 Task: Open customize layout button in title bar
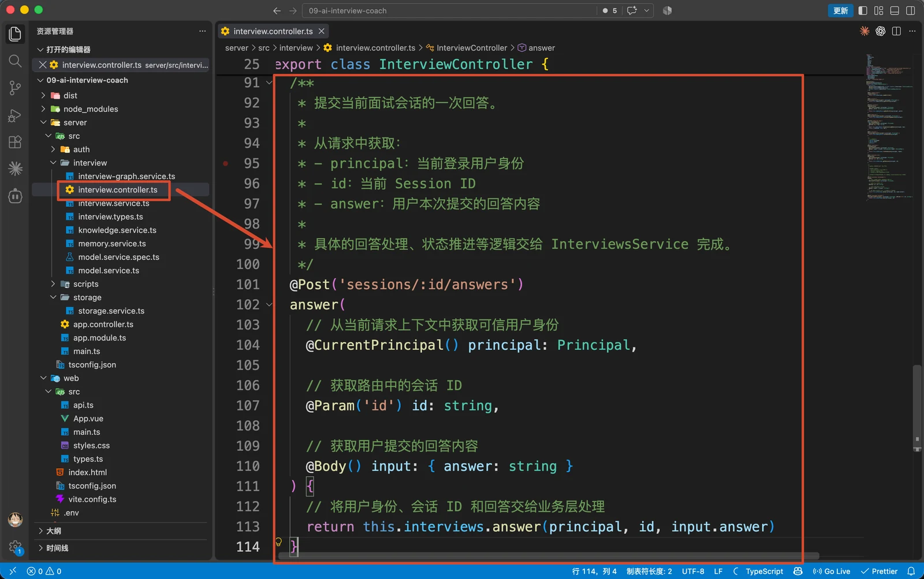879,10
